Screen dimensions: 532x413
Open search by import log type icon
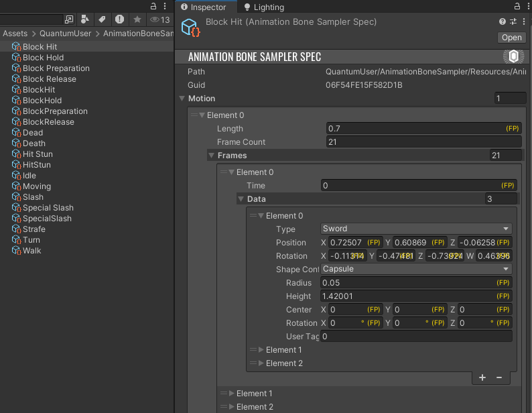coord(119,19)
